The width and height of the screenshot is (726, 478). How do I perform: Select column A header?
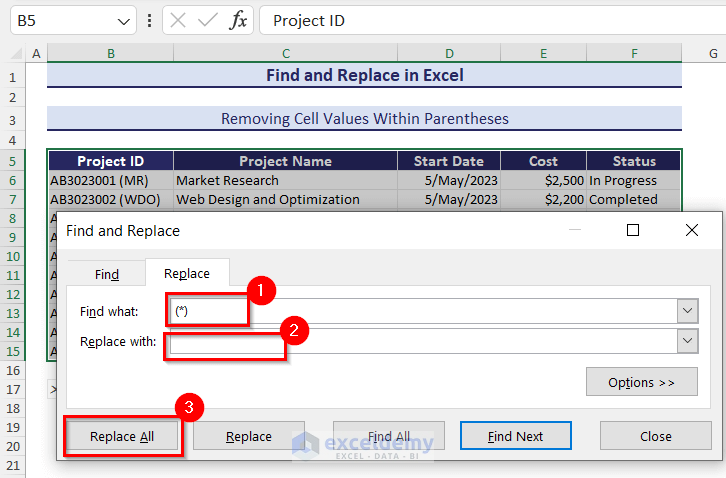36,53
